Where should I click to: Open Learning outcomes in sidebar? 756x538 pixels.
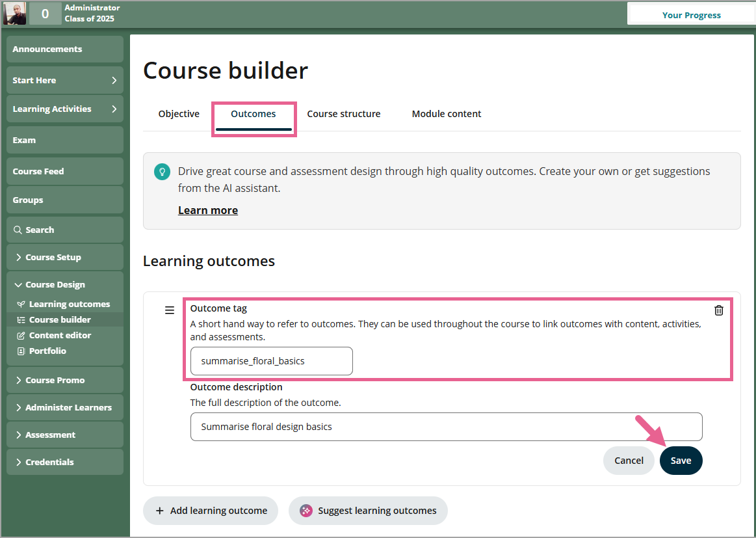[69, 304]
